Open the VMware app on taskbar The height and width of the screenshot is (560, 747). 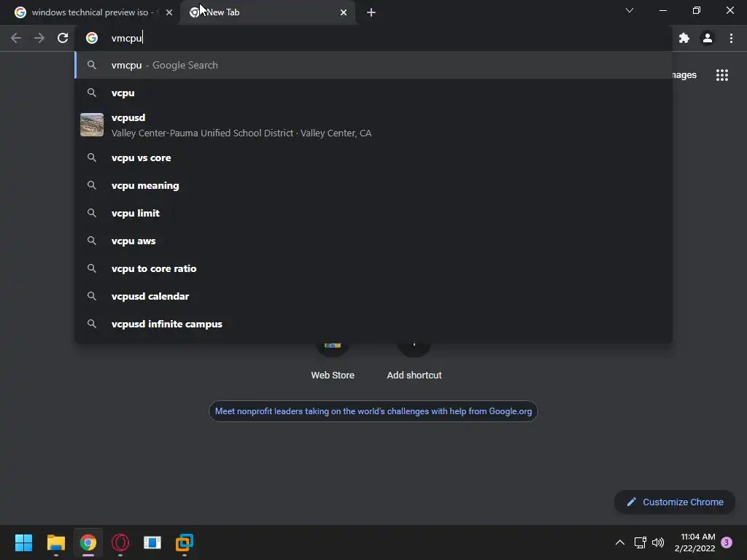(x=185, y=542)
